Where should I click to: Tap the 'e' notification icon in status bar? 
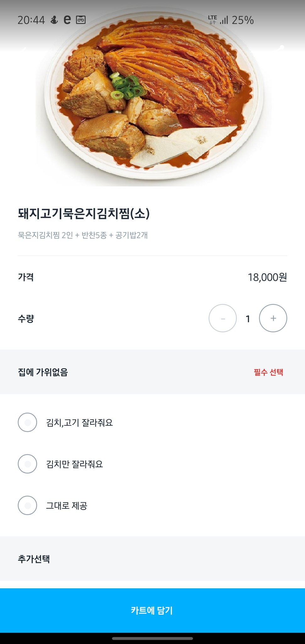pyautogui.click(x=67, y=20)
